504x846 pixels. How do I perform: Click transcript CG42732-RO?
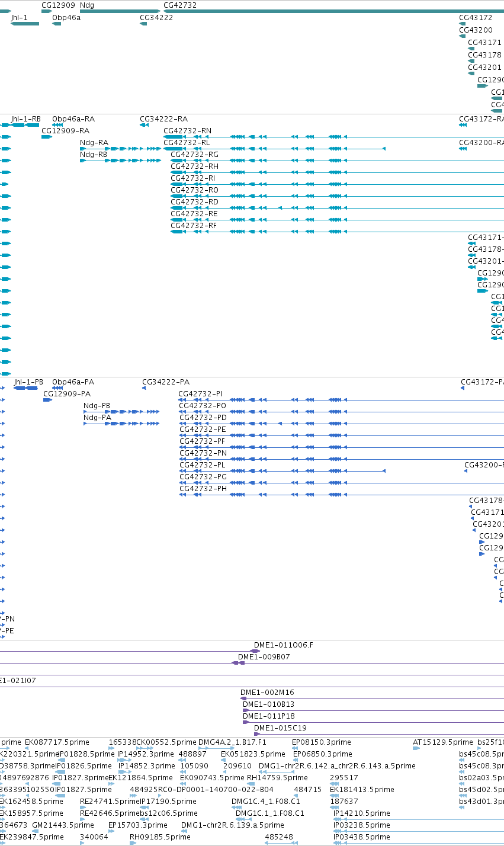pyautogui.click(x=337, y=196)
